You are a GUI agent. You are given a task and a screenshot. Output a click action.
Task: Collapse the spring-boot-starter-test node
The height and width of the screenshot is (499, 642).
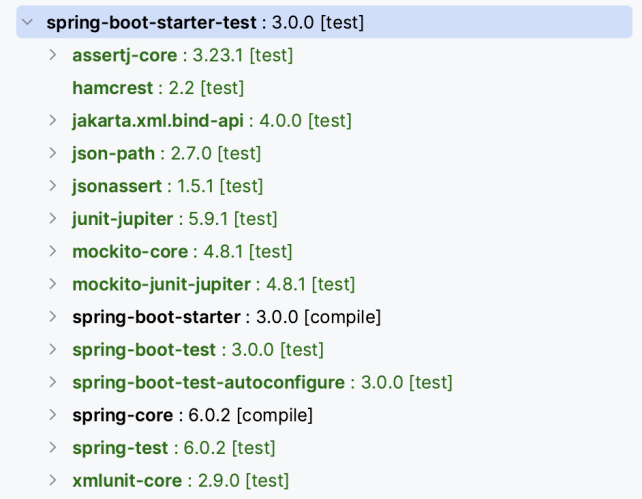[x=27, y=22]
